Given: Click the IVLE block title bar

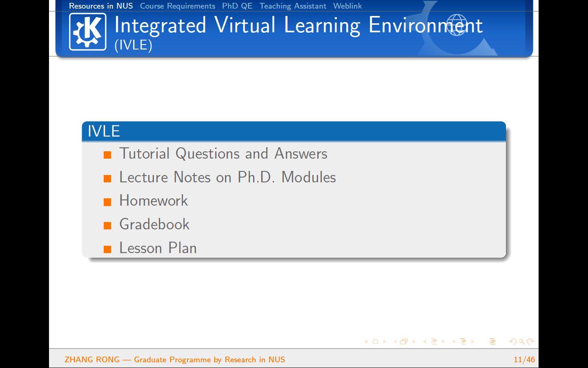Looking at the screenshot, I should tap(294, 131).
